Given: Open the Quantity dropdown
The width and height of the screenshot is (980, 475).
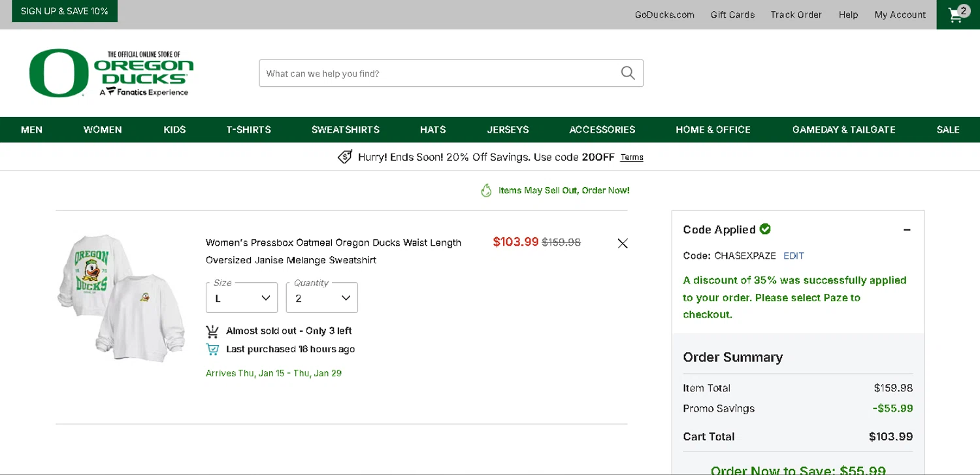Looking at the screenshot, I should pyautogui.click(x=322, y=298).
